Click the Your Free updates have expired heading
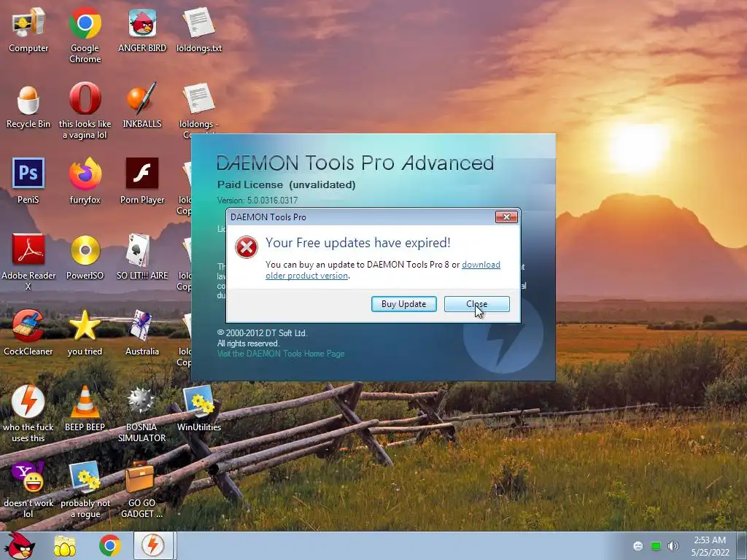The height and width of the screenshot is (560, 747). point(357,243)
